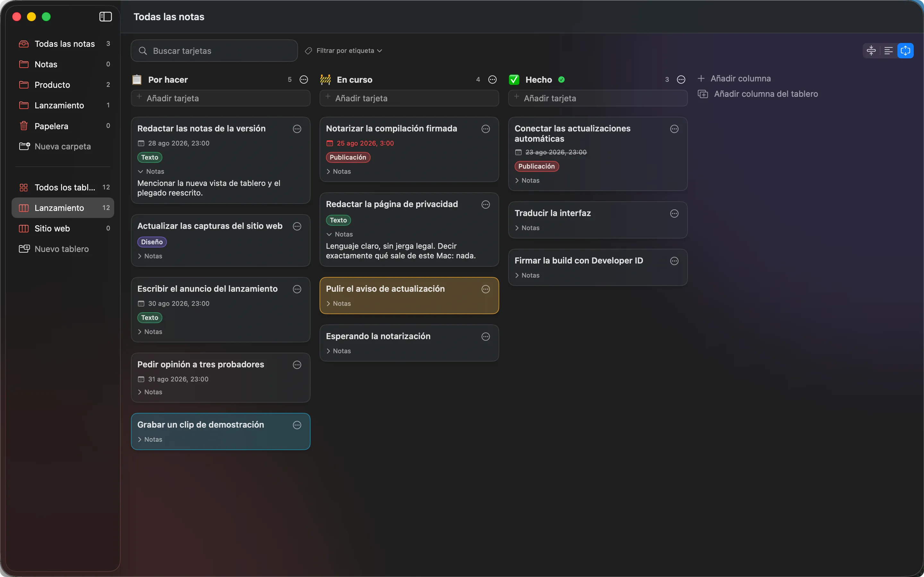Open options for Por hacer column
The image size is (924, 577).
click(304, 79)
